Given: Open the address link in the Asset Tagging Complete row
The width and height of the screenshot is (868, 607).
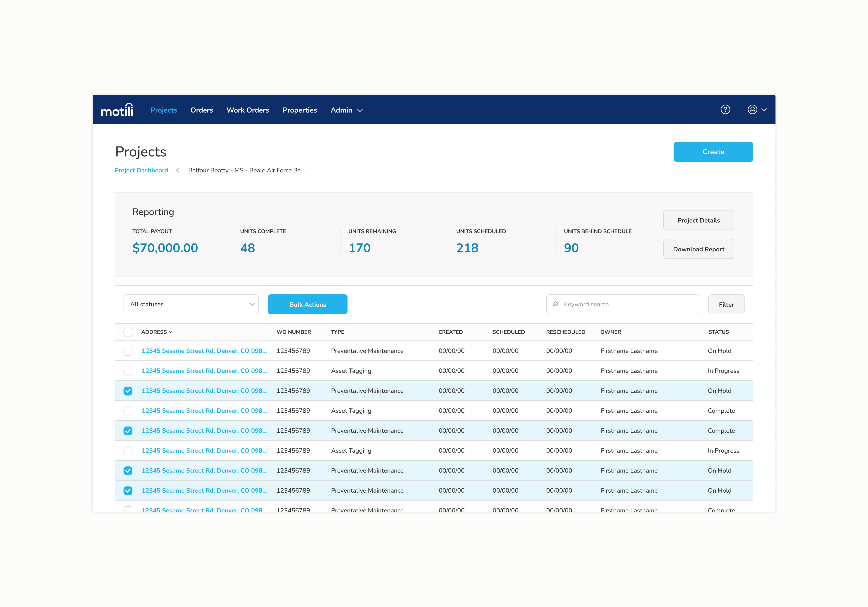Looking at the screenshot, I should [204, 411].
